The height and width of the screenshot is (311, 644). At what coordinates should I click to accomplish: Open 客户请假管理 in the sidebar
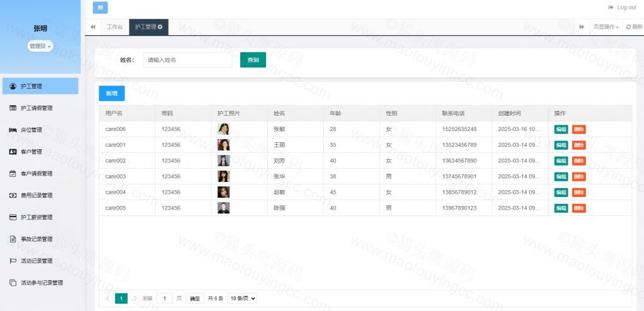pos(40,174)
